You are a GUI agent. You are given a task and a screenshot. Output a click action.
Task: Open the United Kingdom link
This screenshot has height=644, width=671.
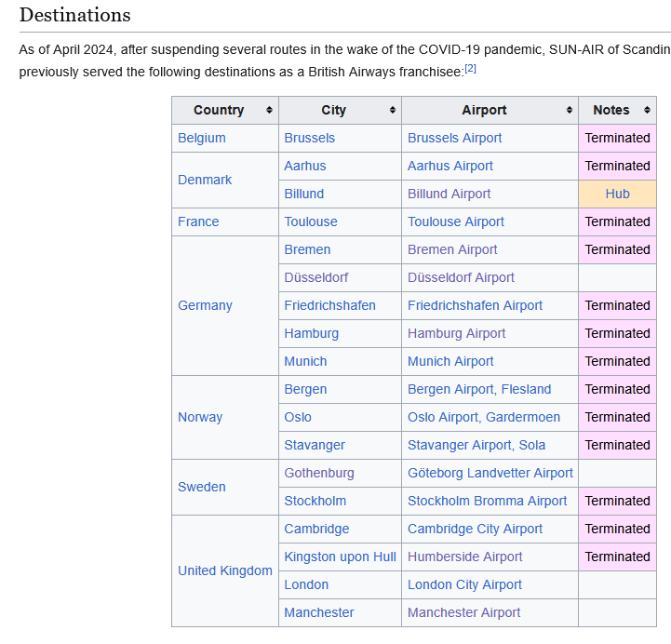225,570
